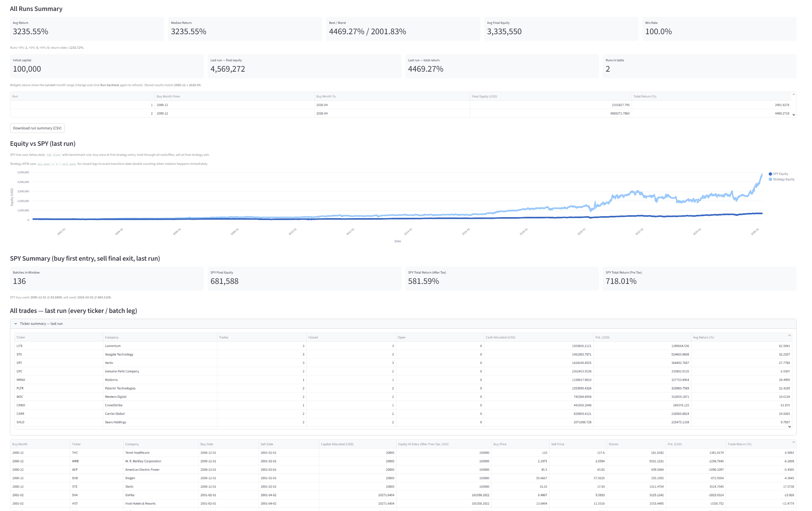
Task: Click Final Equity (USD) column header
Action: pyautogui.click(x=484, y=96)
